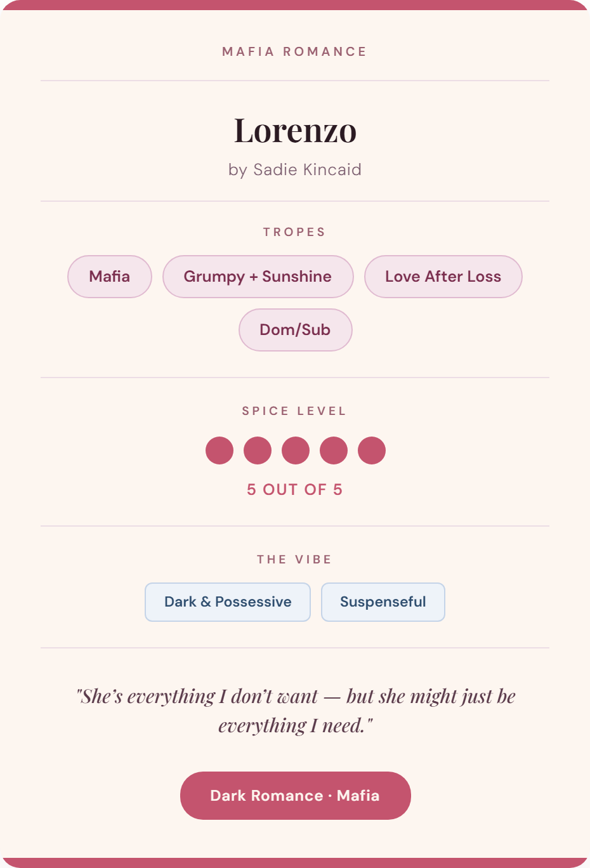Viewport: 590px width, 868px height.
Task: Click The Vibe section heading
Action: coord(295,560)
